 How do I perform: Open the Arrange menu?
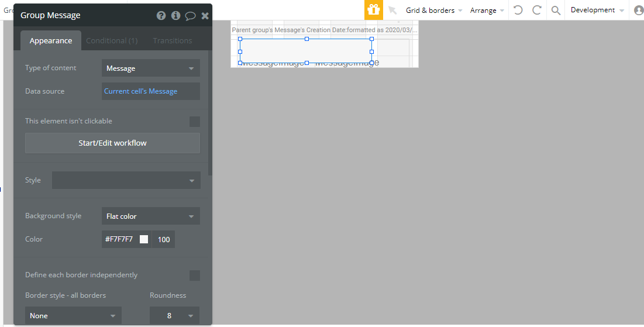pyautogui.click(x=487, y=11)
